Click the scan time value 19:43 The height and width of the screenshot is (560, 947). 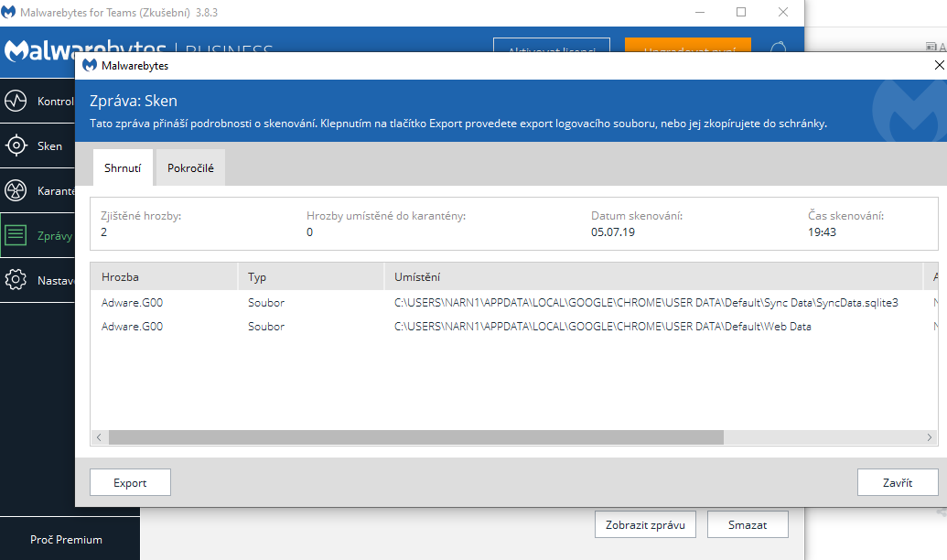pos(822,232)
